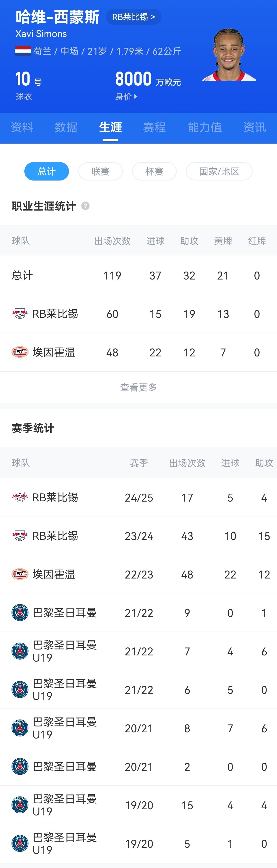Select the 国家/地区 filter pill
Viewport: 277px width, 868px height.
tap(219, 171)
